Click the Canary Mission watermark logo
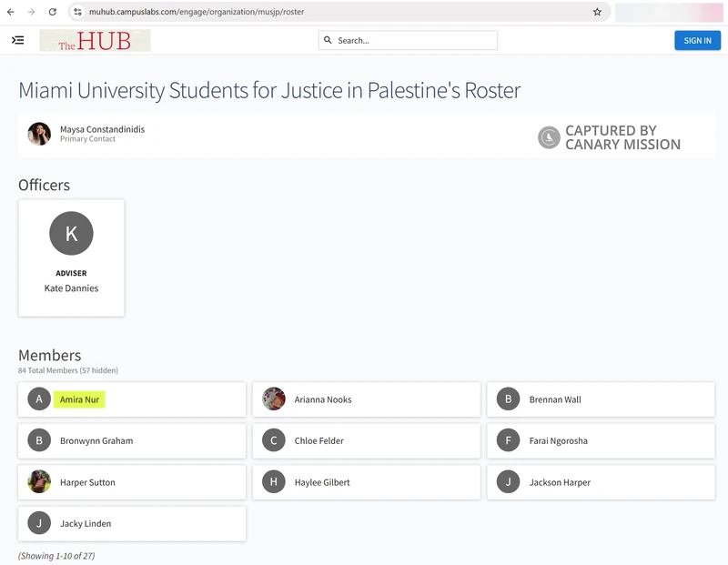This screenshot has height=565, width=728. point(549,137)
